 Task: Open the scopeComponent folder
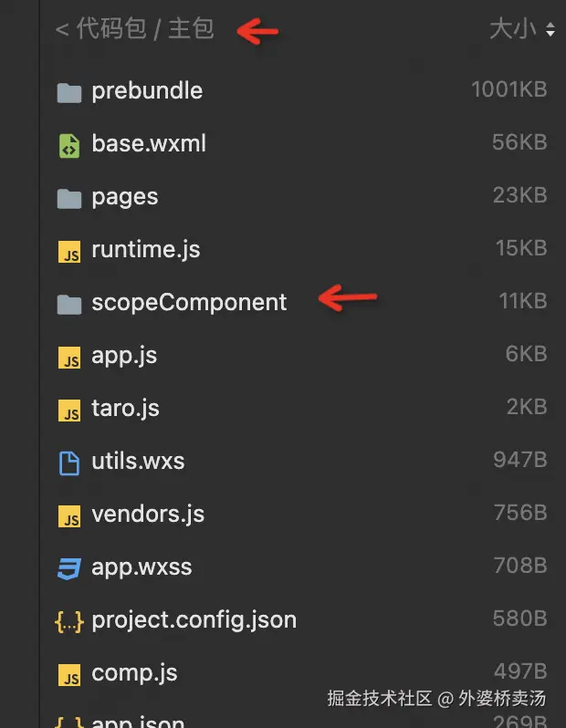(x=189, y=303)
